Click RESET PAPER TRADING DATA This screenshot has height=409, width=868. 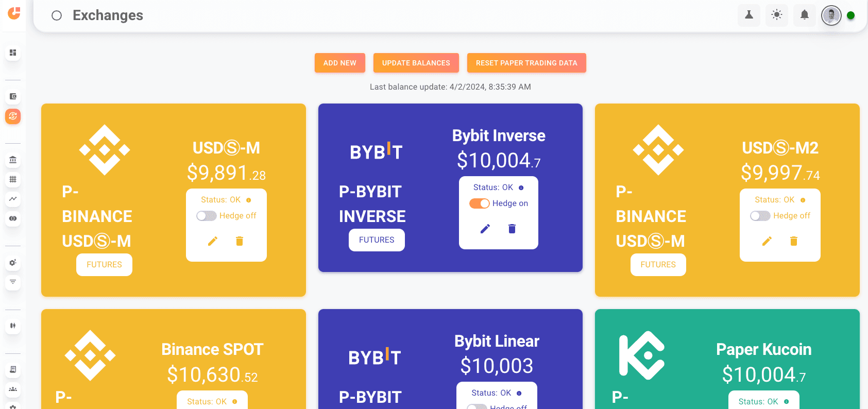526,63
